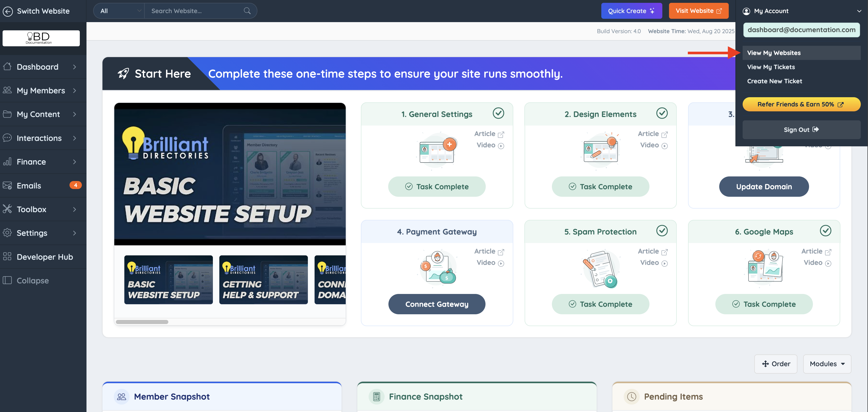This screenshot has height=412, width=868.
Task: Select the Getting Help & Support thumbnail
Action: tap(263, 280)
